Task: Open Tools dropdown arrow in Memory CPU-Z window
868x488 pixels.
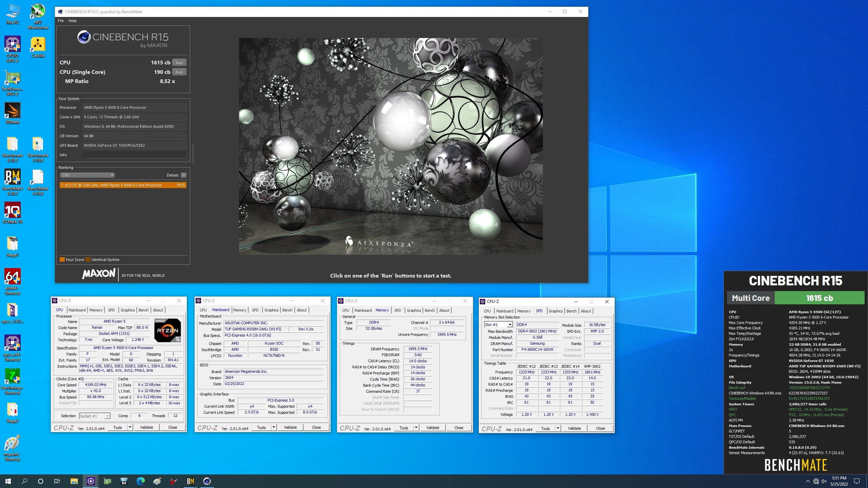Action: [x=416, y=428]
